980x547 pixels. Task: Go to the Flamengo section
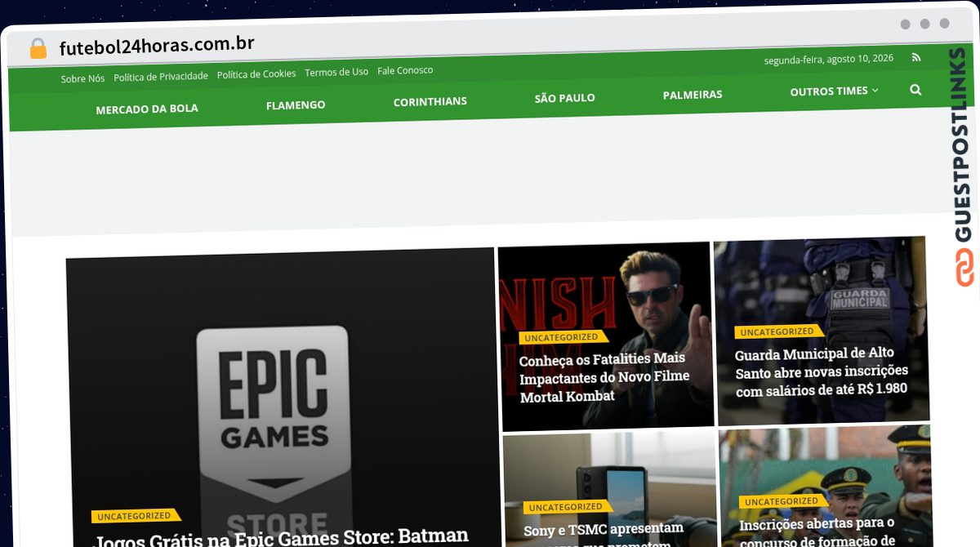(x=296, y=105)
